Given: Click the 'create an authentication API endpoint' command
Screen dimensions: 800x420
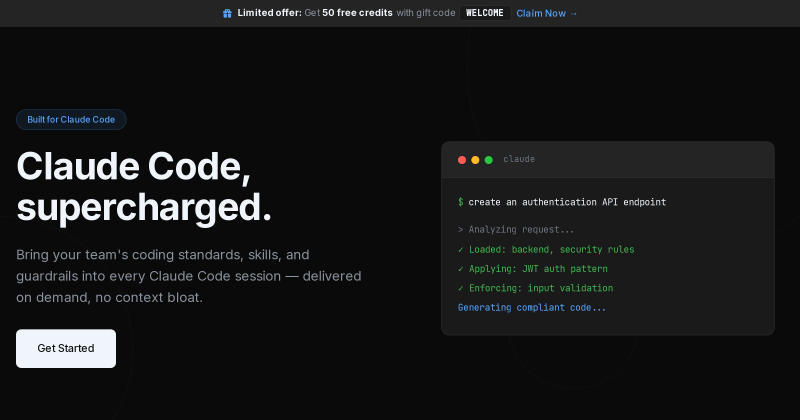Looking at the screenshot, I should coord(567,202).
